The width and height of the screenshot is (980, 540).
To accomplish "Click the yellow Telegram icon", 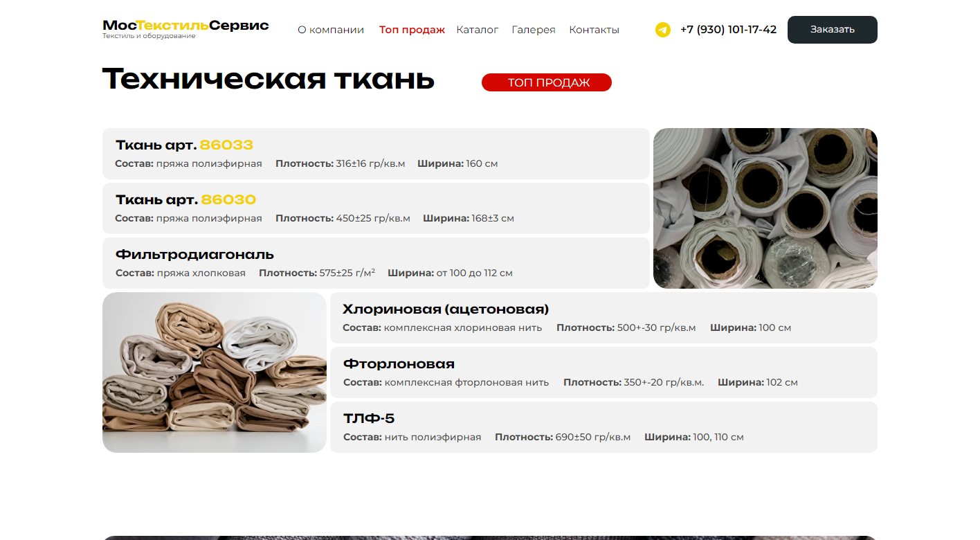I will (x=663, y=30).
